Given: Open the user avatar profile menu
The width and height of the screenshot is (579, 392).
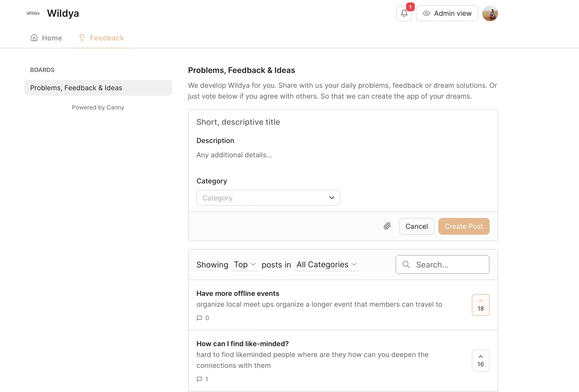Looking at the screenshot, I should [490, 14].
